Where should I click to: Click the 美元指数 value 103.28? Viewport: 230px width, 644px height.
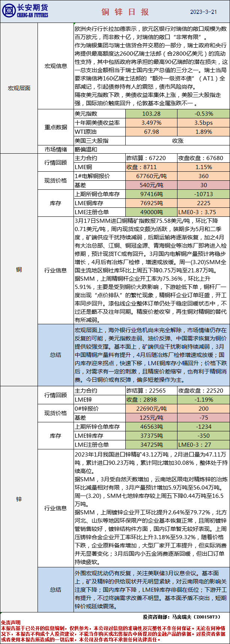point(151,114)
